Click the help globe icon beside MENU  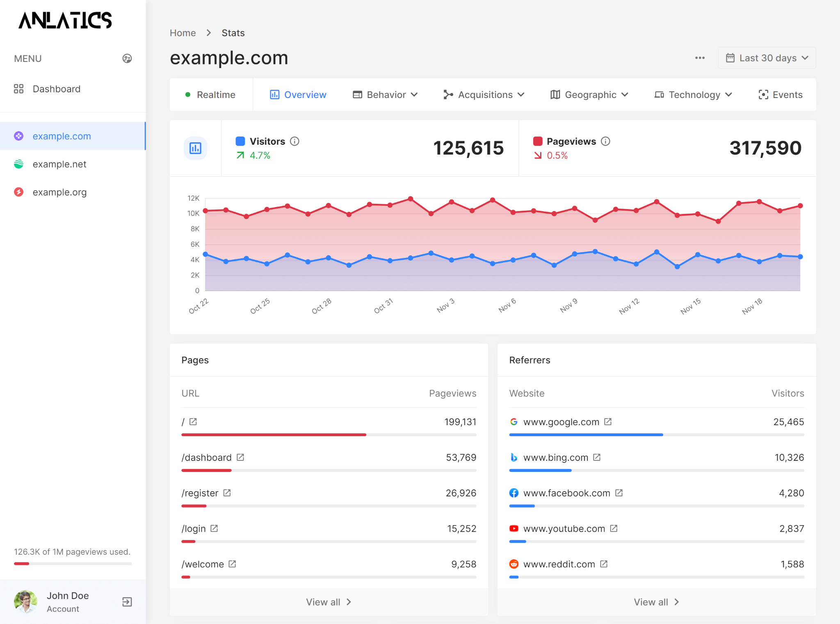(127, 58)
